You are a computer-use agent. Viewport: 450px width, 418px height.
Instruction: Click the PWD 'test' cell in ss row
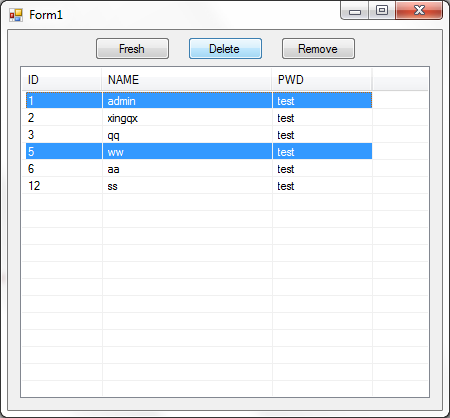(322, 186)
